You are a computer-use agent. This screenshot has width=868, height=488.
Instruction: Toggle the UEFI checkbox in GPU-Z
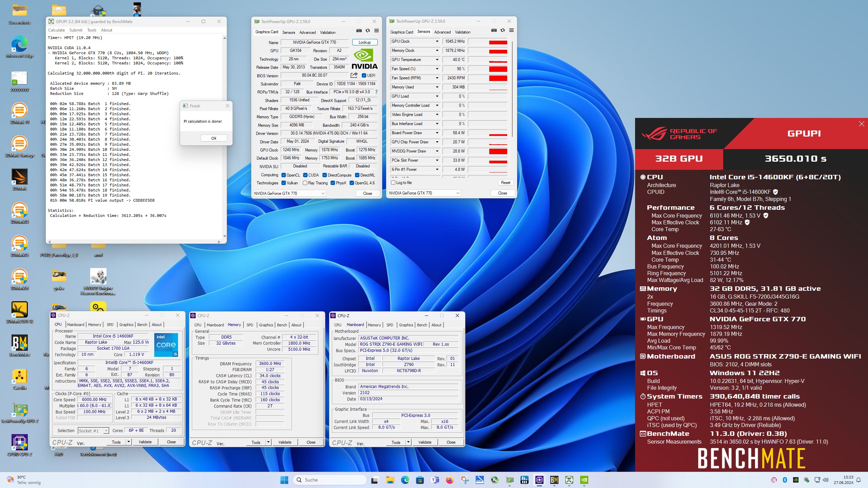click(x=364, y=76)
